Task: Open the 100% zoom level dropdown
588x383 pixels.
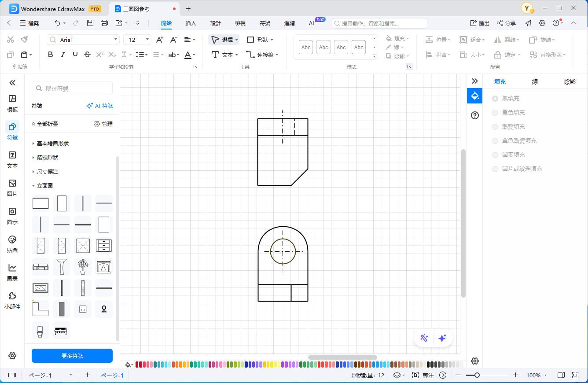Action: click(537, 375)
